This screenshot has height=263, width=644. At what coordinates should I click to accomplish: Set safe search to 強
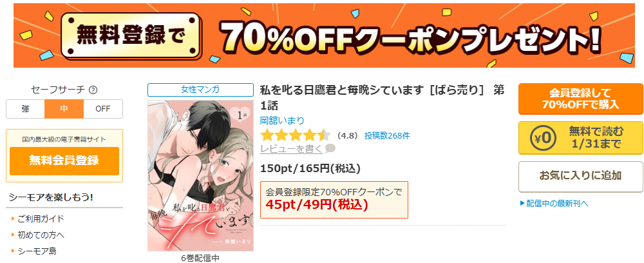[x=26, y=109]
